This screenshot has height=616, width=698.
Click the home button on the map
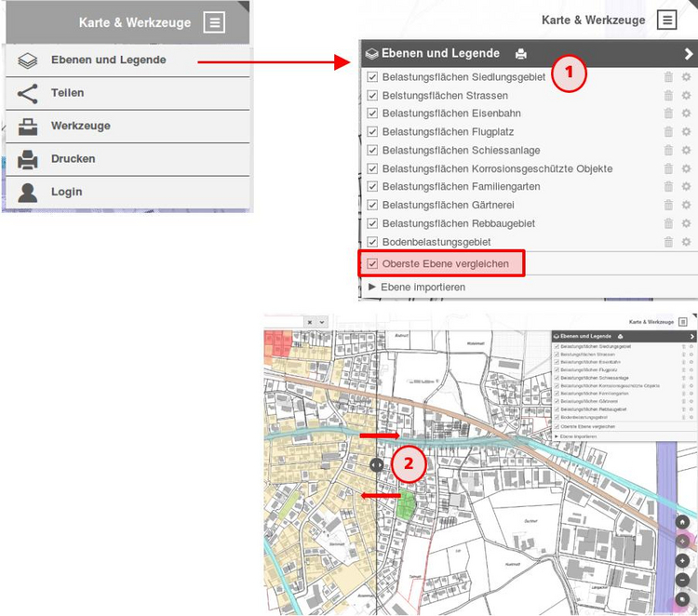tap(682, 522)
